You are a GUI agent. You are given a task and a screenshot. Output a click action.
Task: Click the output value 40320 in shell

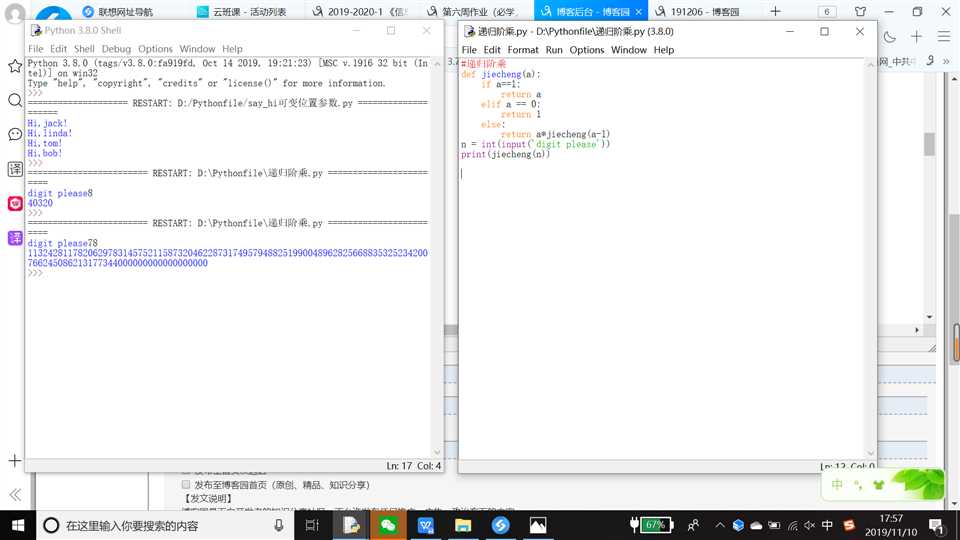point(40,203)
